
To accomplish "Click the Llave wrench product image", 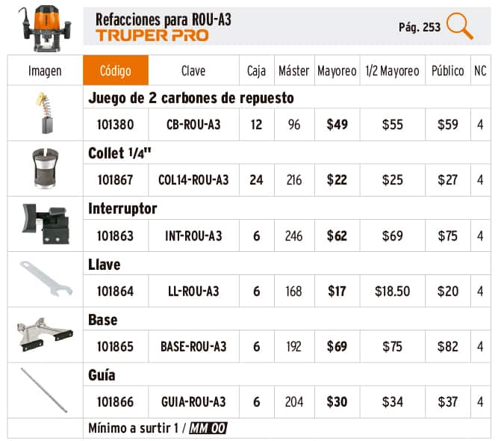I will click(44, 279).
